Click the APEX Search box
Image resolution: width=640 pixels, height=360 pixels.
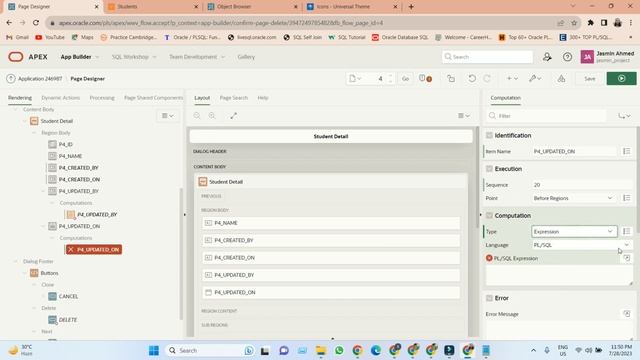coord(487,57)
